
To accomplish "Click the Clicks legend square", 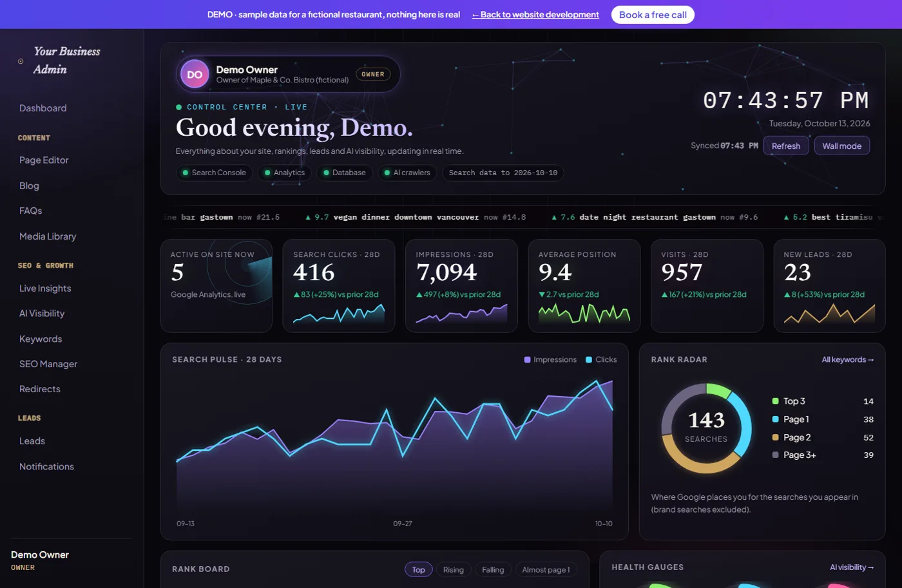I will (589, 359).
